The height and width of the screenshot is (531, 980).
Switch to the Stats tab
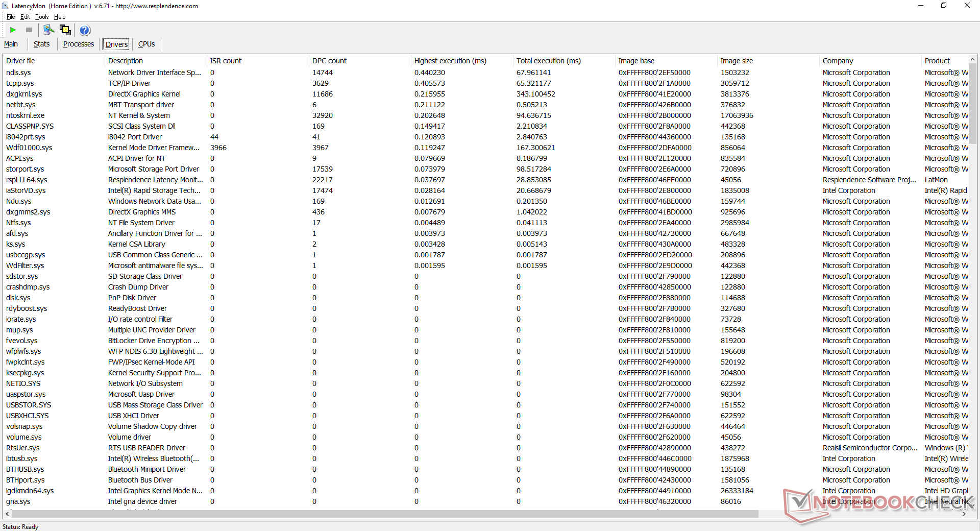tap(41, 44)
